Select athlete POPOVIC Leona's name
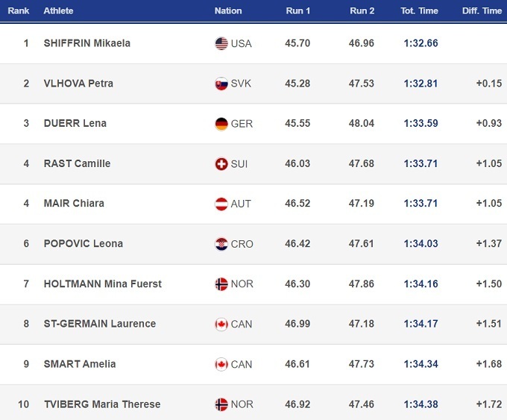The image size is (507, 420). point(83,244)
